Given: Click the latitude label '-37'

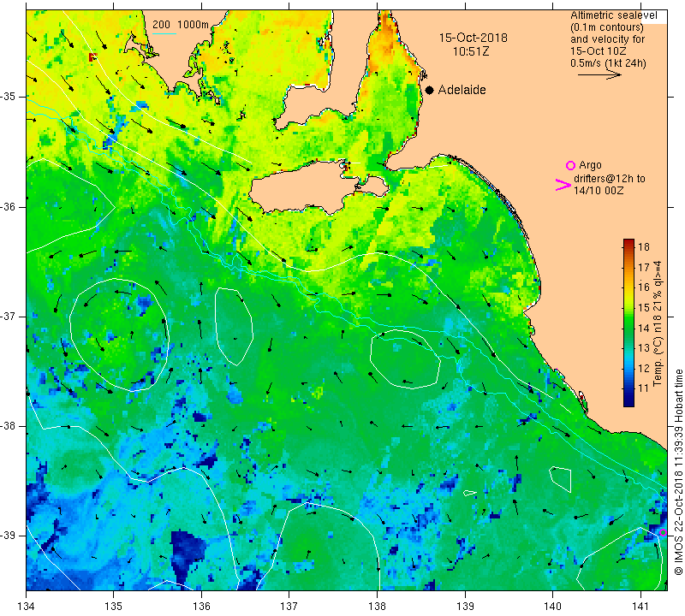Looking at the screenshot, I should [x=9, y=316].
